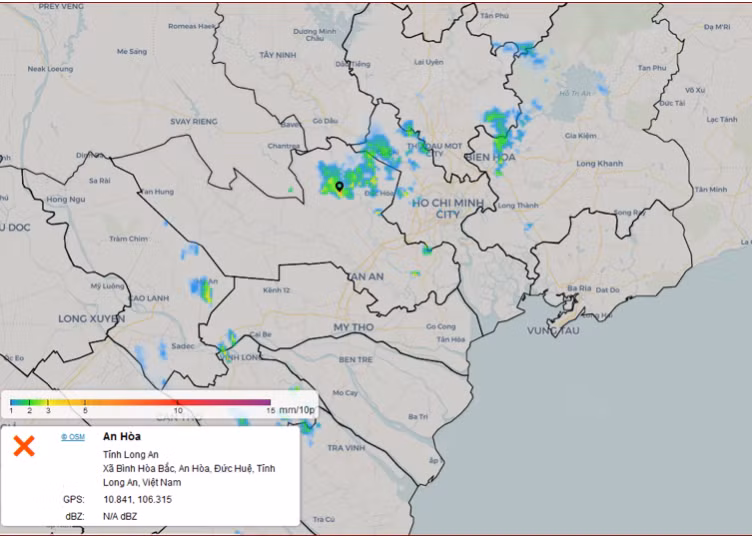Click the BEN TRE city label
This screenshot has height=538, width=752.
click(355, 358)
